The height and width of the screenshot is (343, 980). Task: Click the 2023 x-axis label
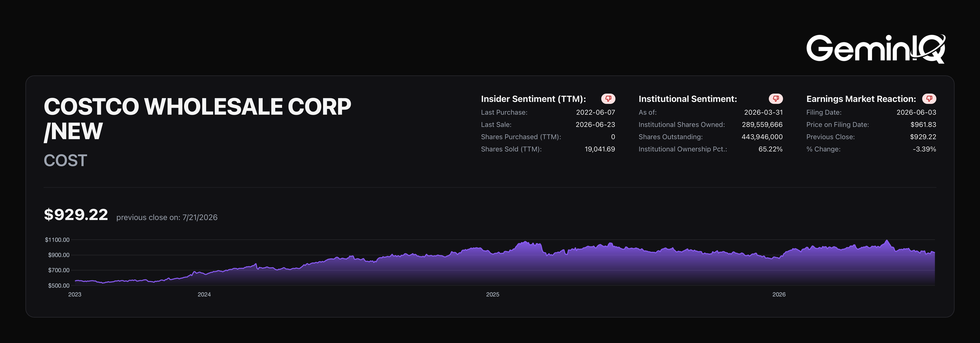pos(75,294)
